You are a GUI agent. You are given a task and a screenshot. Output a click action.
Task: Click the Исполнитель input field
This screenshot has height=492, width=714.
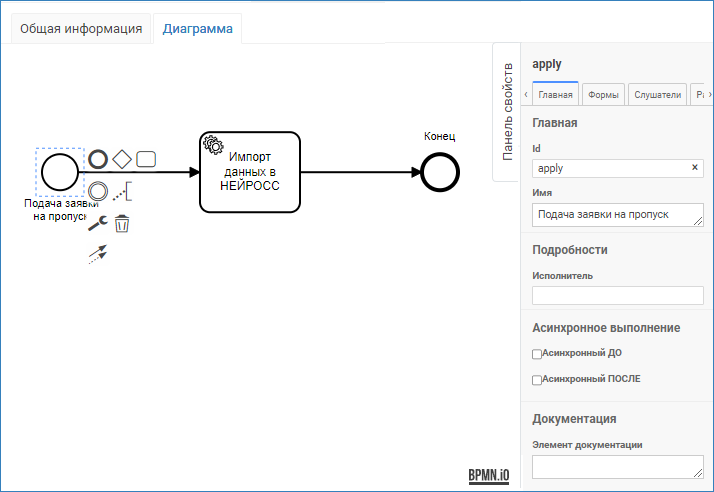pos(618,295)
